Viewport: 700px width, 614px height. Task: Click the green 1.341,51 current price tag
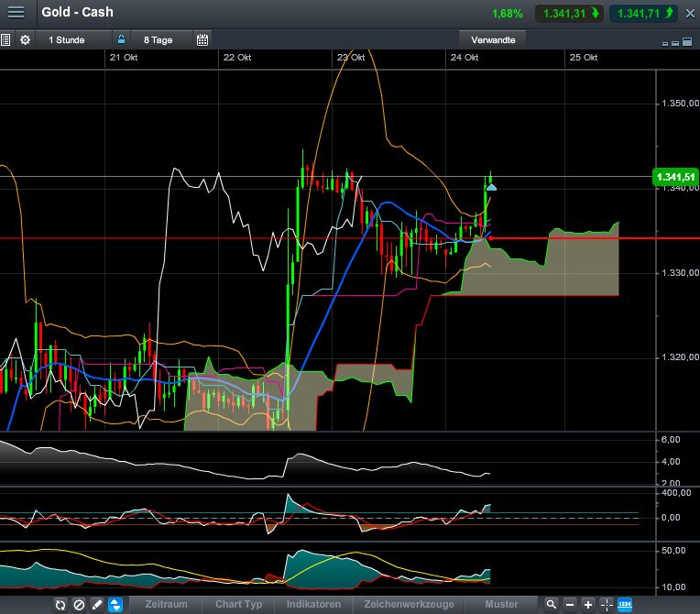pos(675,177)
